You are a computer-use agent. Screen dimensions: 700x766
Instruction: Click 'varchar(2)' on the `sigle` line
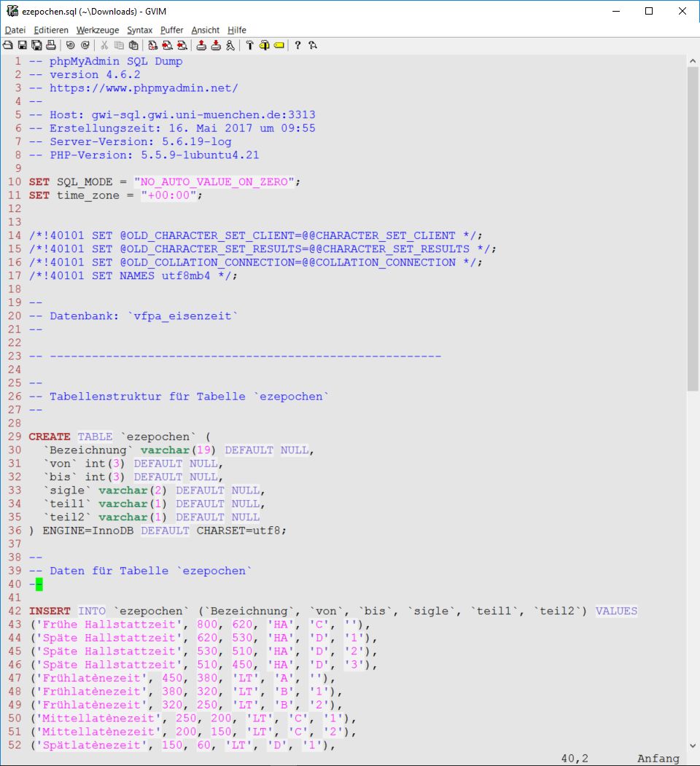tap(133, 491)
